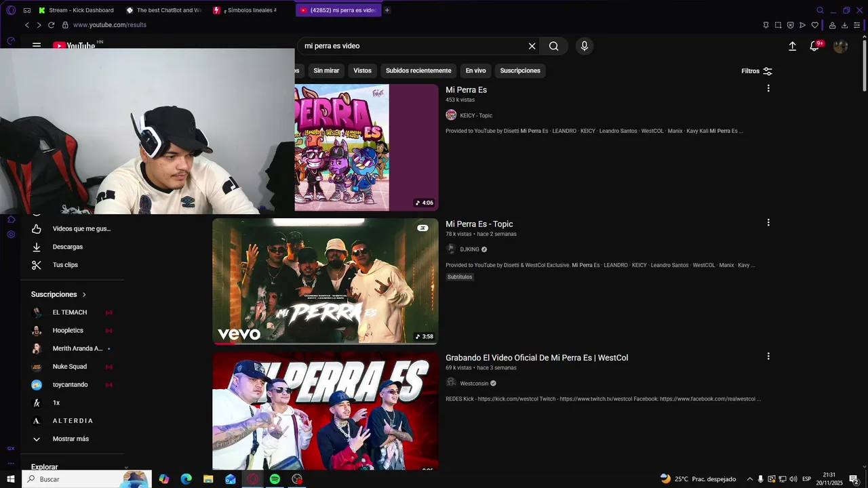Go back to the previous page
This screenshot has width=868, height=488.
(27, 25)
